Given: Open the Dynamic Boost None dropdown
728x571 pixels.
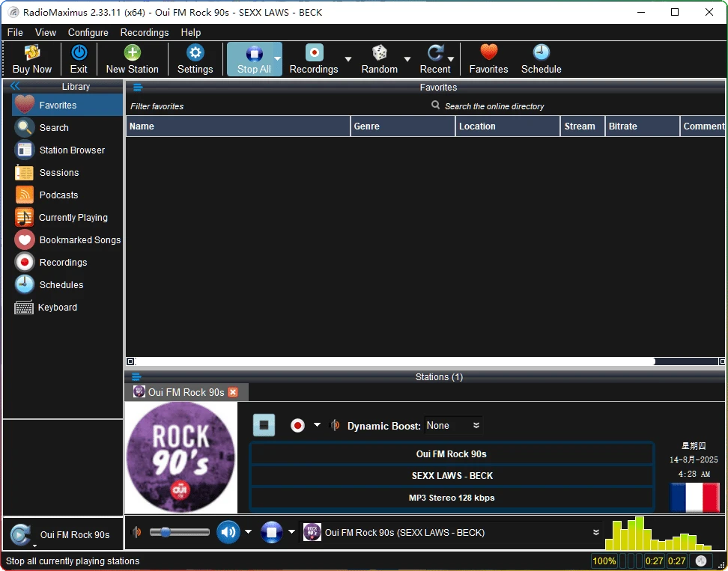Looking at the screenshot, I should [453, 425].
